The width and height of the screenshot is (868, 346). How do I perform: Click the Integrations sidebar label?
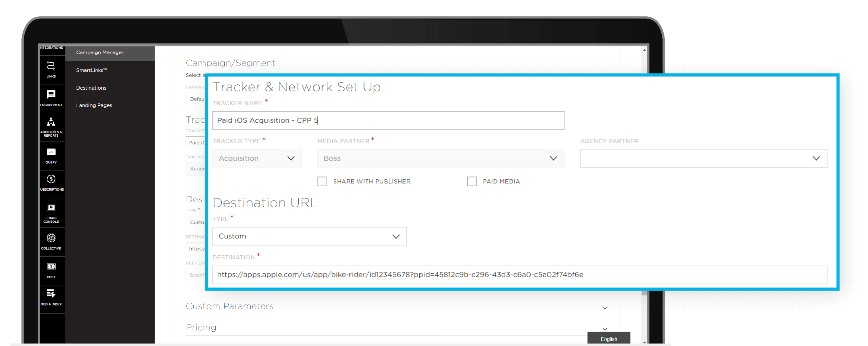51,48
